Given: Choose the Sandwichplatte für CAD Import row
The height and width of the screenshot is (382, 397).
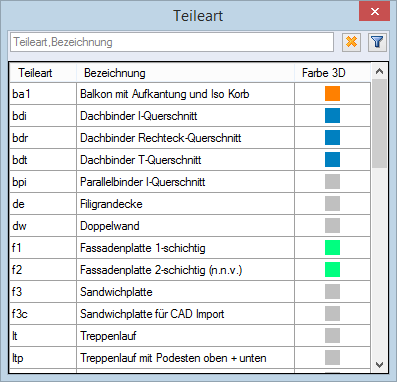Looking at the screenshot, I should 190,314.
